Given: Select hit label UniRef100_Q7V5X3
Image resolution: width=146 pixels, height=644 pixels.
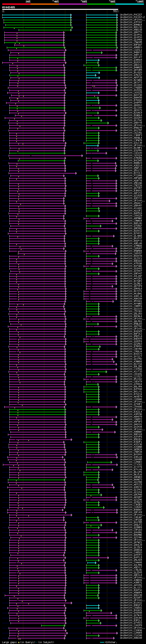Looking at the screenshot, I should [131, 623].
